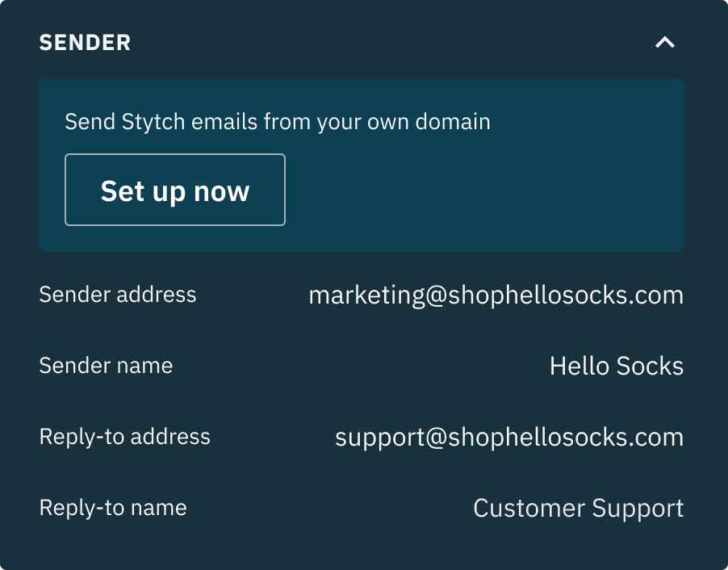Select the support@shophellosocks.com reply-to value

[x=509, y=438]
